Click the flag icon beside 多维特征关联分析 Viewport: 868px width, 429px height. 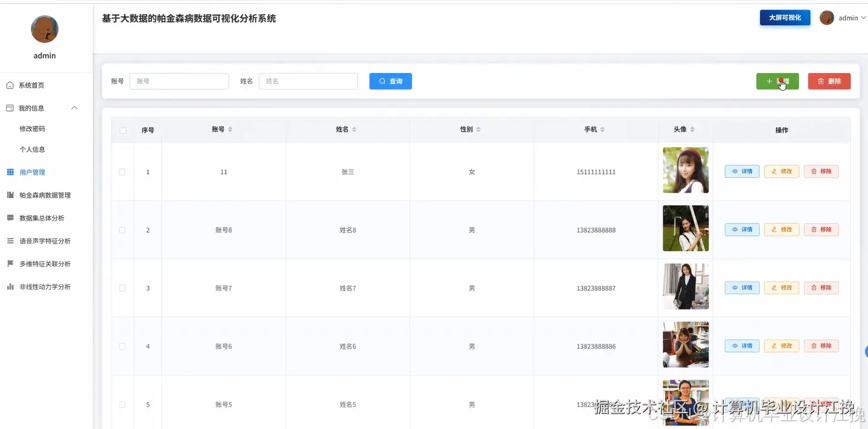click(x=10, y=264)
